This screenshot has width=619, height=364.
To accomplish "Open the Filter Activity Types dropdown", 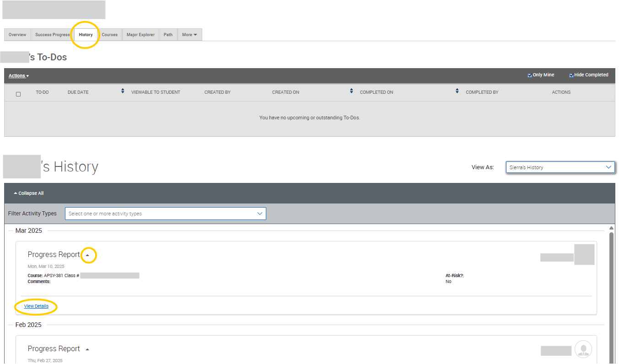I will (165, 214).
